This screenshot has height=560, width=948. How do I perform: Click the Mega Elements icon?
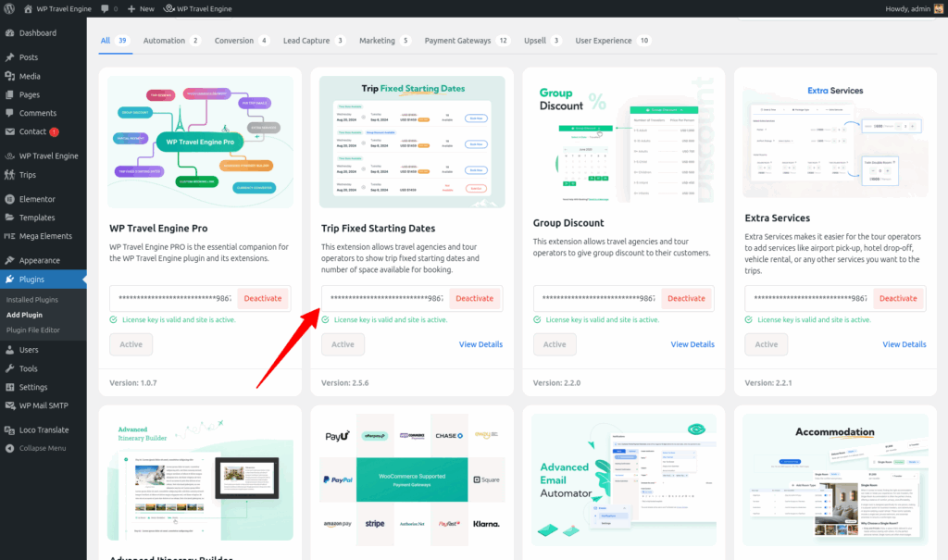[9, 236]
